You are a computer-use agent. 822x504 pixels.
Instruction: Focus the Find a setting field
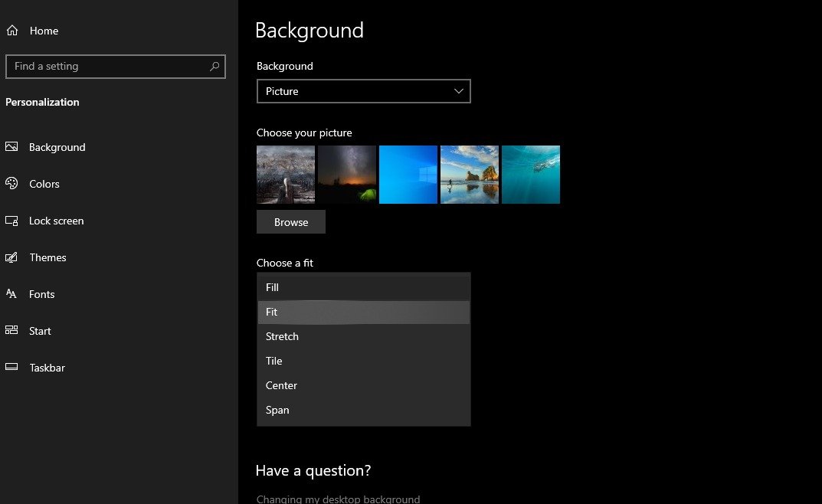coord(116,67)
